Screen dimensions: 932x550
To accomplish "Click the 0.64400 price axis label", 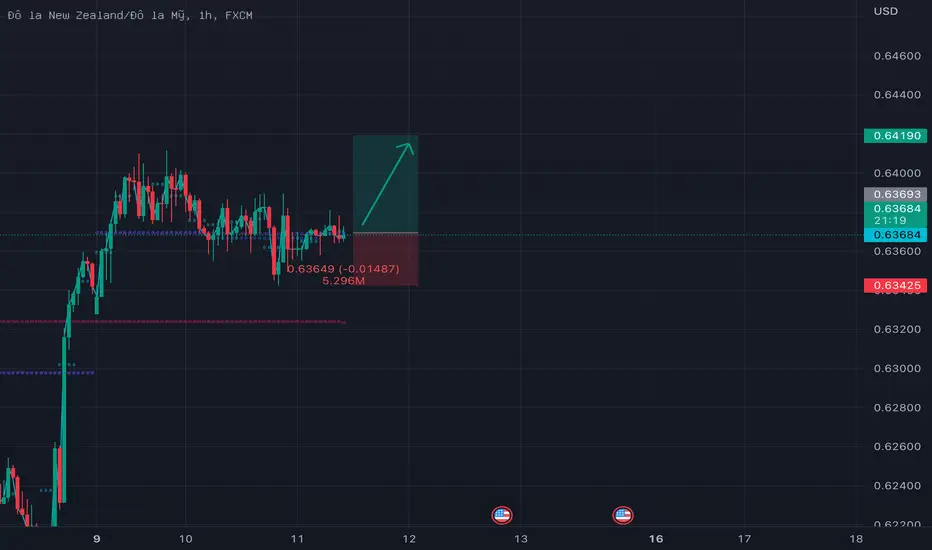I will click(x=897, y=95).
